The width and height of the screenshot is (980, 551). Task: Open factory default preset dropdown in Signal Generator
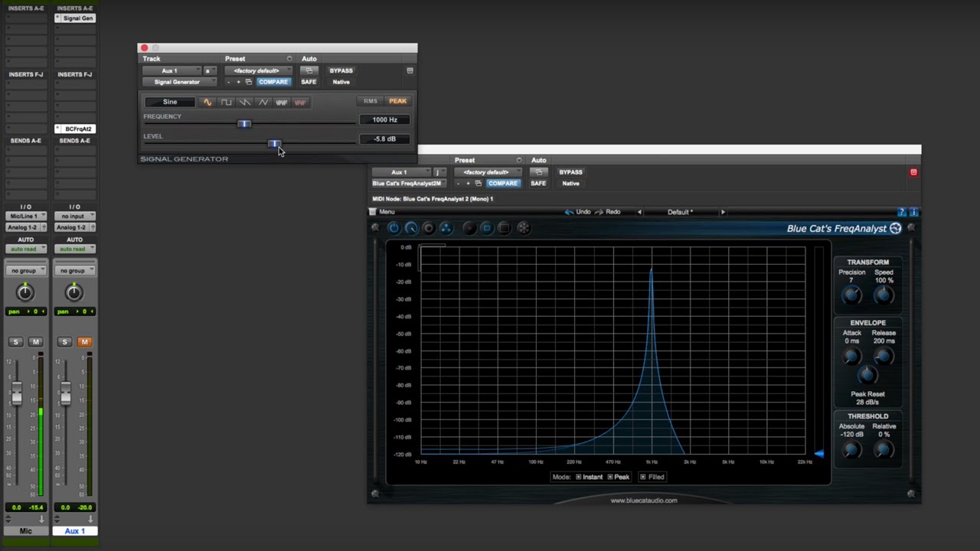pos(258,70)
